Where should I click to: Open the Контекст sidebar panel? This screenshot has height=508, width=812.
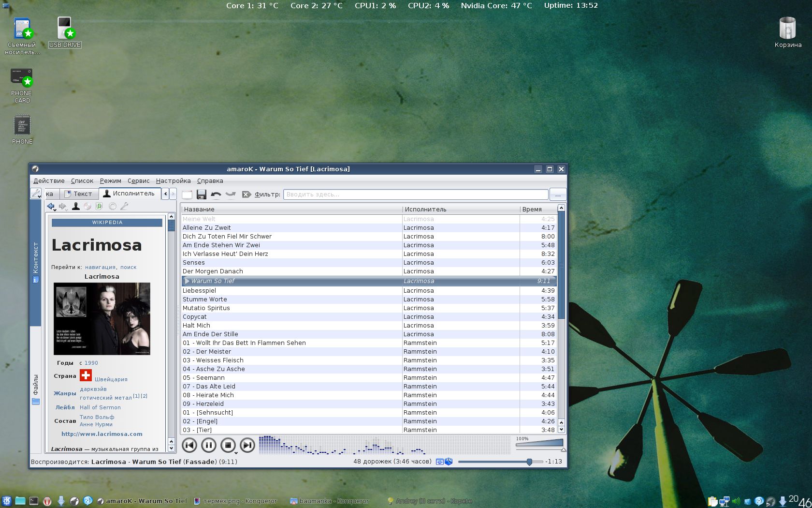click(36, 263)
